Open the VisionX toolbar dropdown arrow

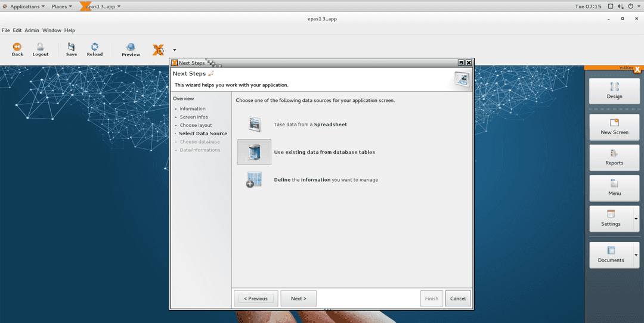point(175,50)
